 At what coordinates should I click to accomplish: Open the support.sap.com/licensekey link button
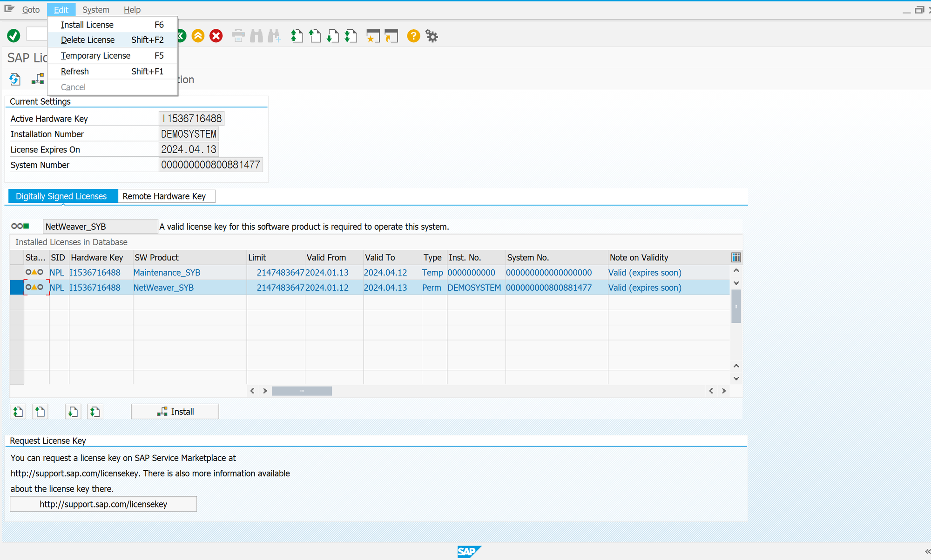(103, 504)
